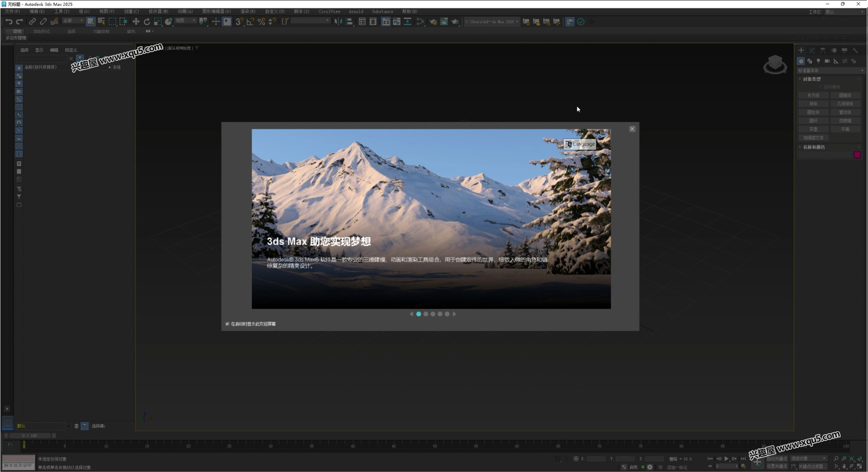Select the Select and Move tool
Screen dimensions: 868x472
point(136,22)
